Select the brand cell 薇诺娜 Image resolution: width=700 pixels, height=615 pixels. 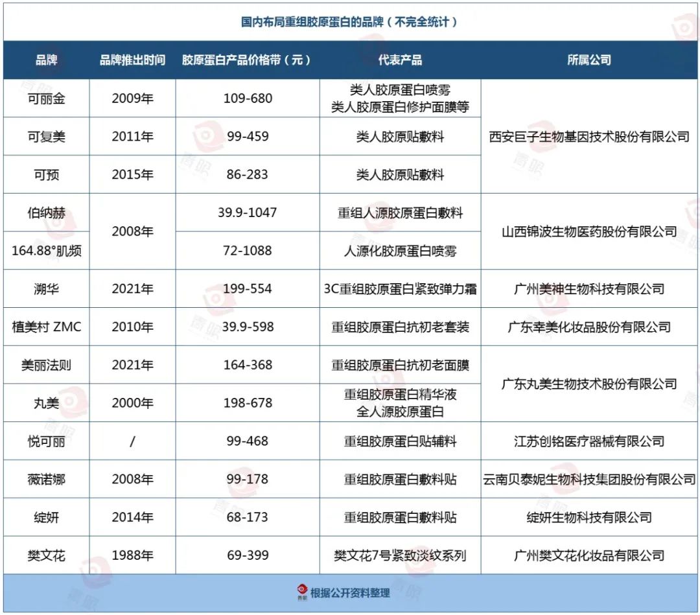(x=47, y=480)
